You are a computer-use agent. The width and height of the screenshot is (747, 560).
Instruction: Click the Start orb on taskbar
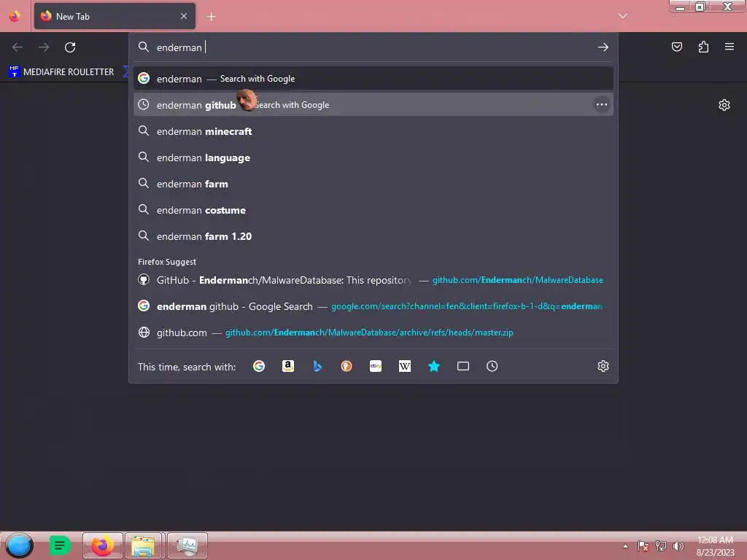click(19, 545)
